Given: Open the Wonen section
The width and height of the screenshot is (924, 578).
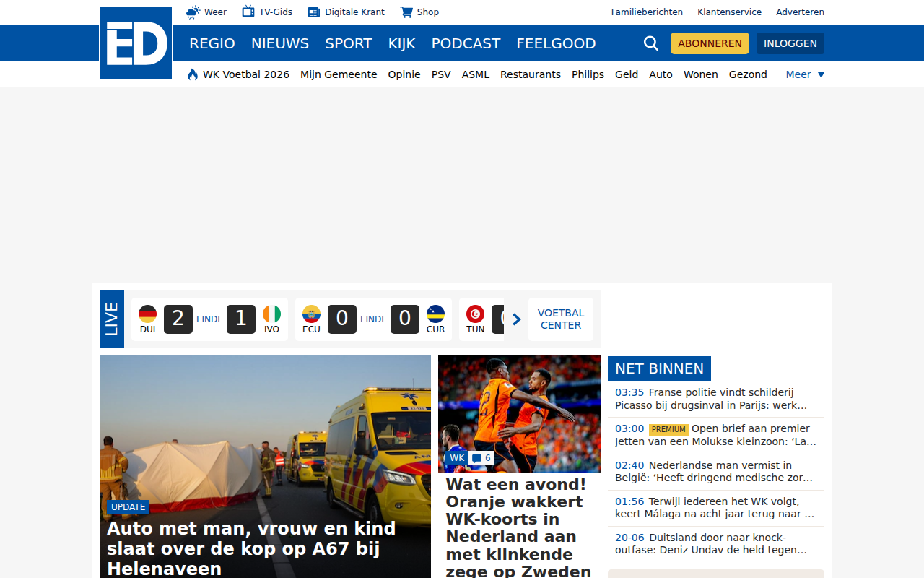Looking at the screenshot, I should (x=701, y=74).
